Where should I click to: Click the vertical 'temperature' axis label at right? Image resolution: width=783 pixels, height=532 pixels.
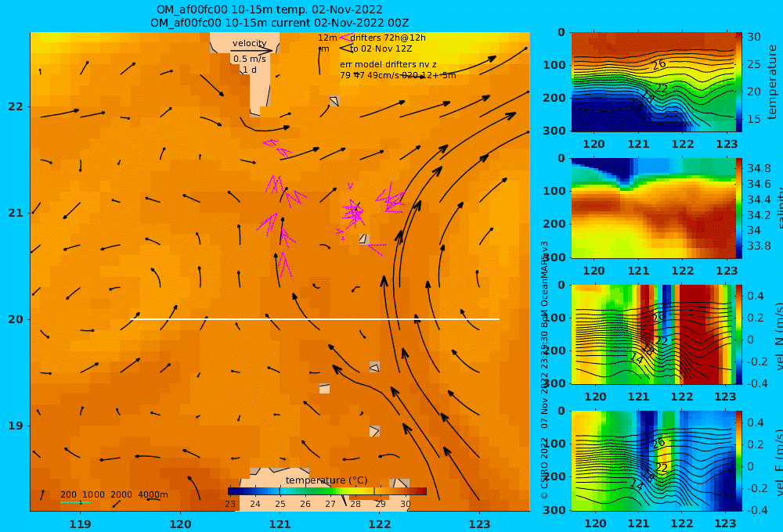[772, 82]
